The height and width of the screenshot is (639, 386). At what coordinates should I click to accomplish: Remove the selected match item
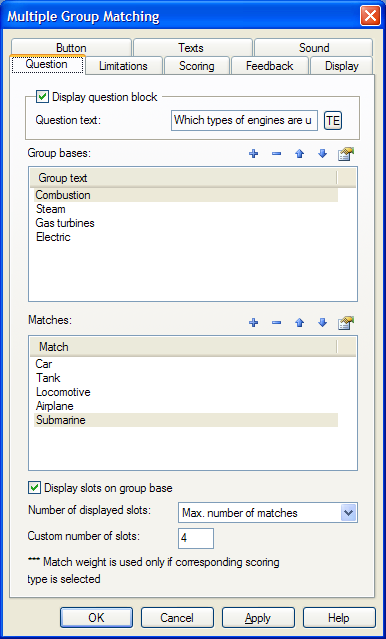tap(276, 323)
